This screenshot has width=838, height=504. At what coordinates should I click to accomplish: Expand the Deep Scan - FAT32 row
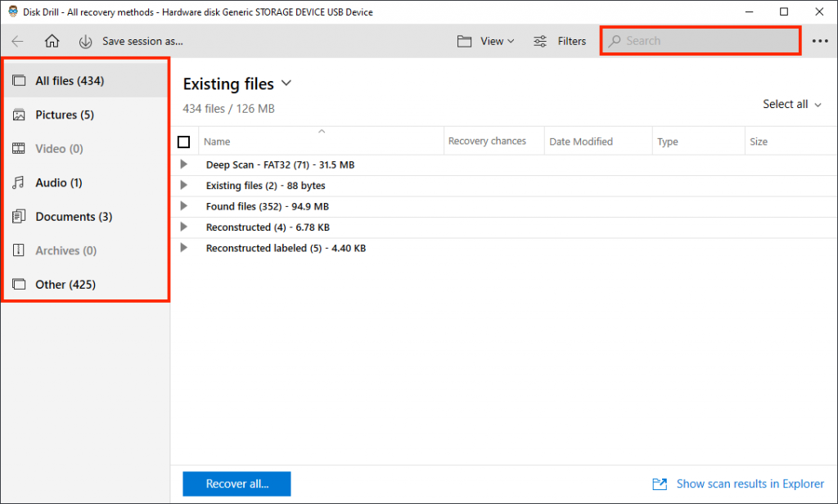click(x=183, y=164)
